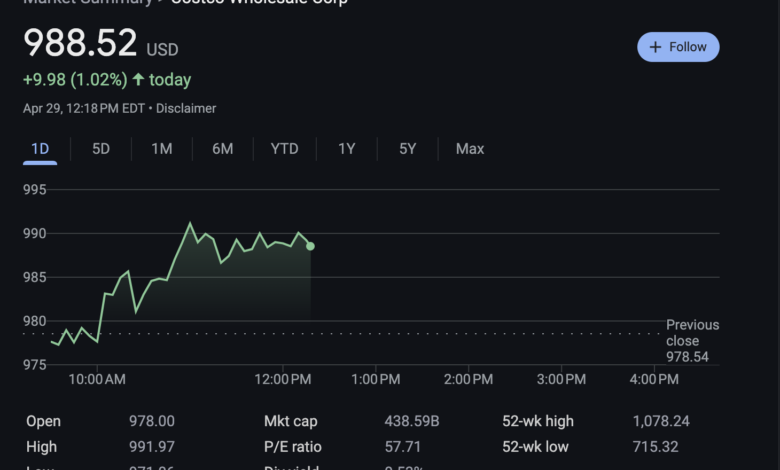Show the 1Y chart range
780x470 pixels.
click(x=347, y=149)
